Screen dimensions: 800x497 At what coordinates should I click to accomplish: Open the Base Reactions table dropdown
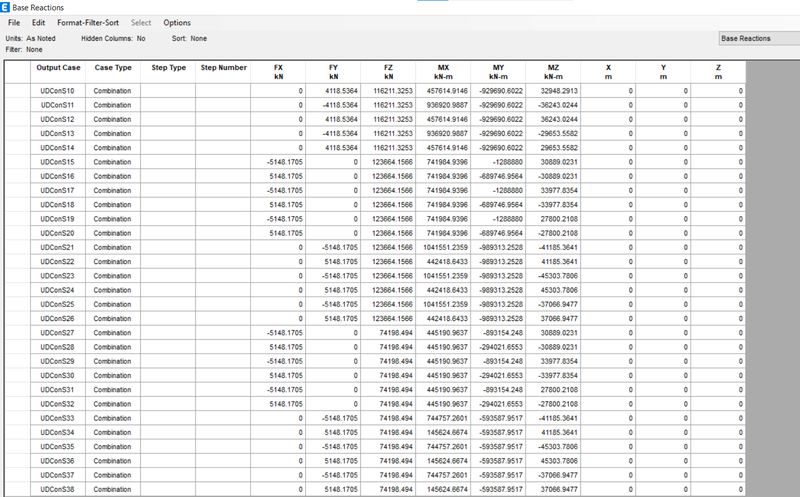pos(759,38)
